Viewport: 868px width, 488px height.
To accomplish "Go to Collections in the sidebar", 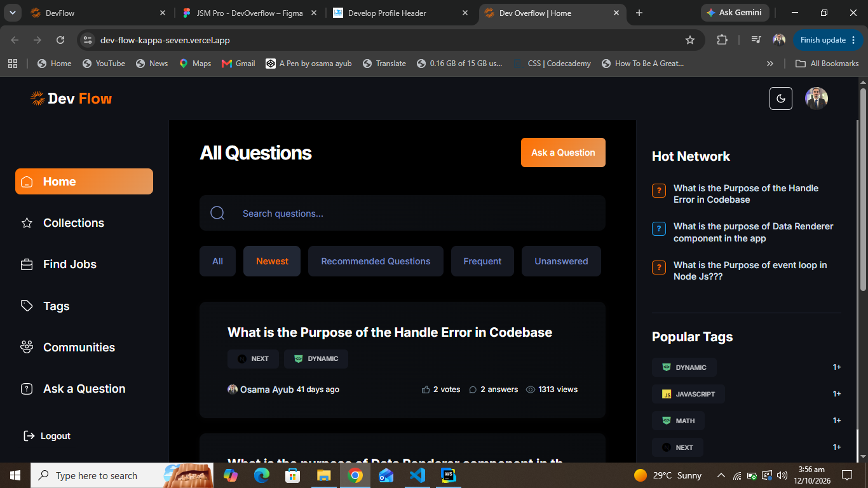I will coord(84,223).
